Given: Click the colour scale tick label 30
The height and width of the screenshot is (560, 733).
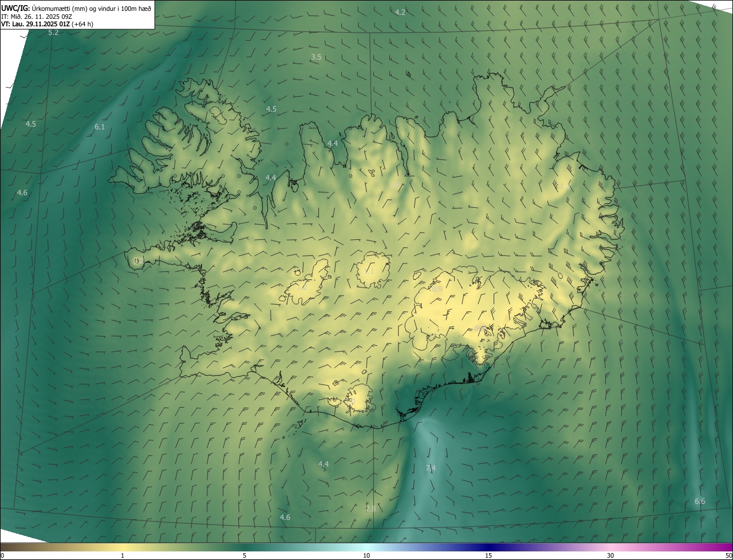Looking at the screenshot, I should [610, 555].
